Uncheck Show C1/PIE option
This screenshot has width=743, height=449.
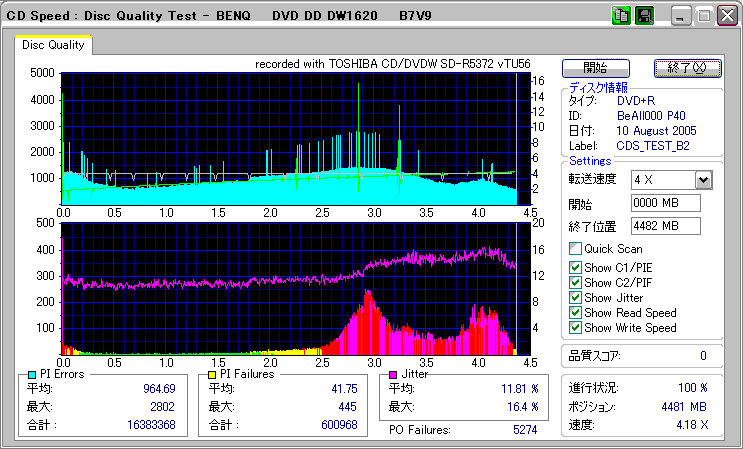574,267
